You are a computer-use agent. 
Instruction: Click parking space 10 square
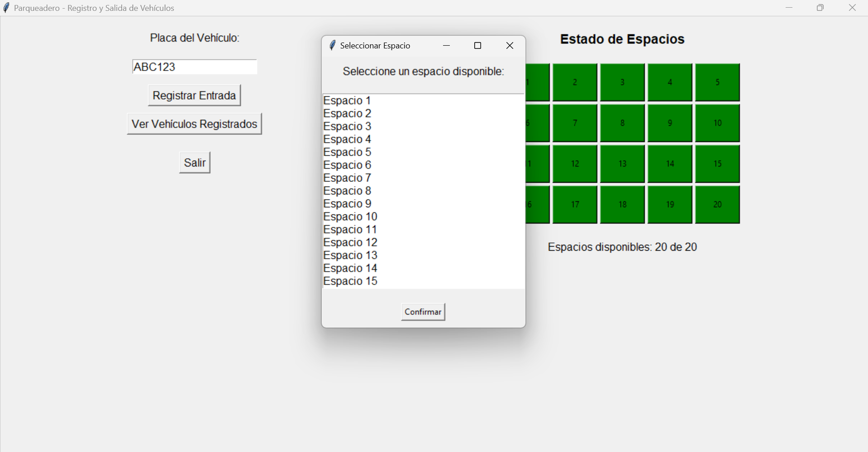coord(717,123)
